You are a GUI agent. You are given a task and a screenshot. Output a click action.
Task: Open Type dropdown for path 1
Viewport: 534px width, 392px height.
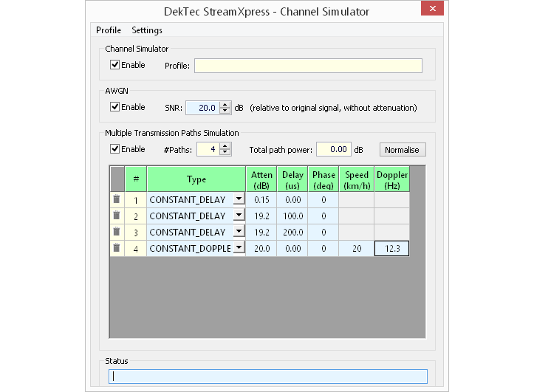tap(239, 199)
